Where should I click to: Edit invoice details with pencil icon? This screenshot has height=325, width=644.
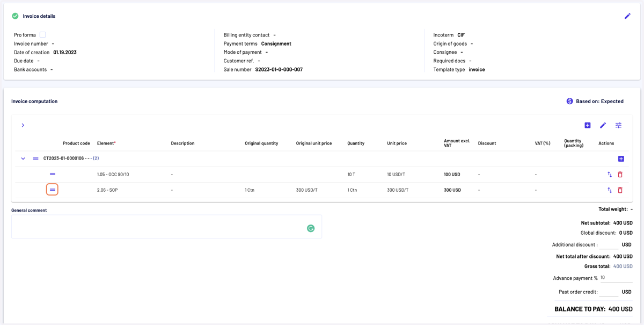click(x=627, y=16)
